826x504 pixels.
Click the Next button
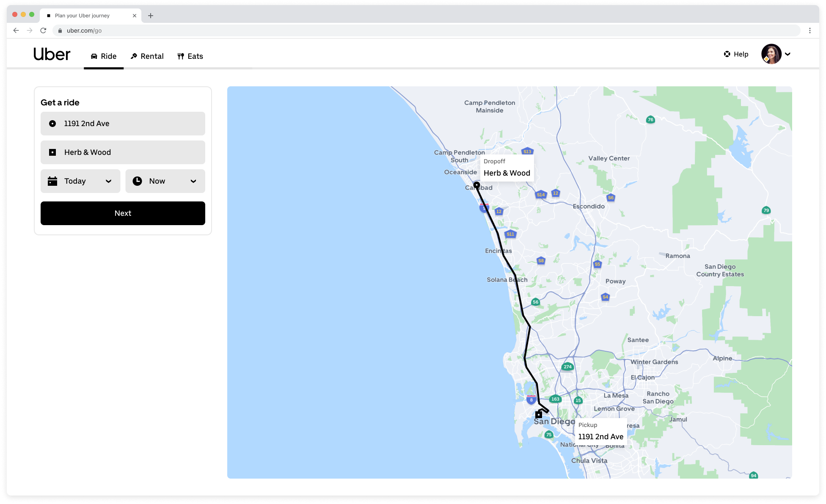click(123, 213)
